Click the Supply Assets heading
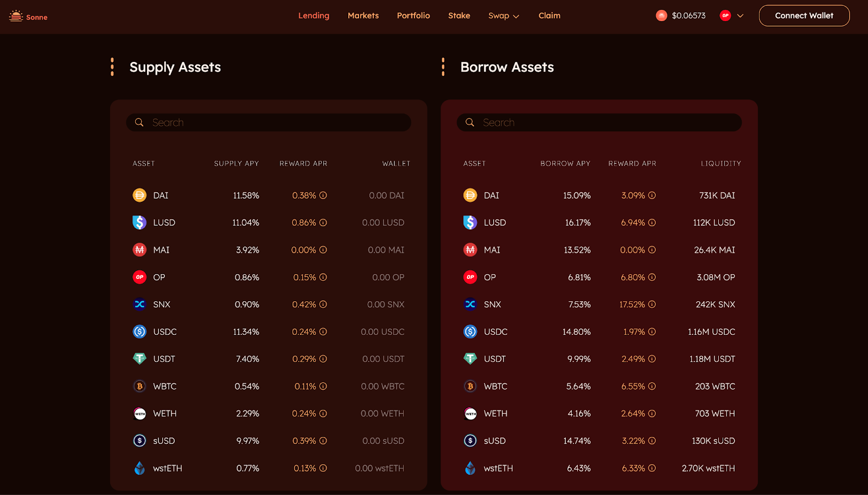The image size is (868, 495). point(175,67)
